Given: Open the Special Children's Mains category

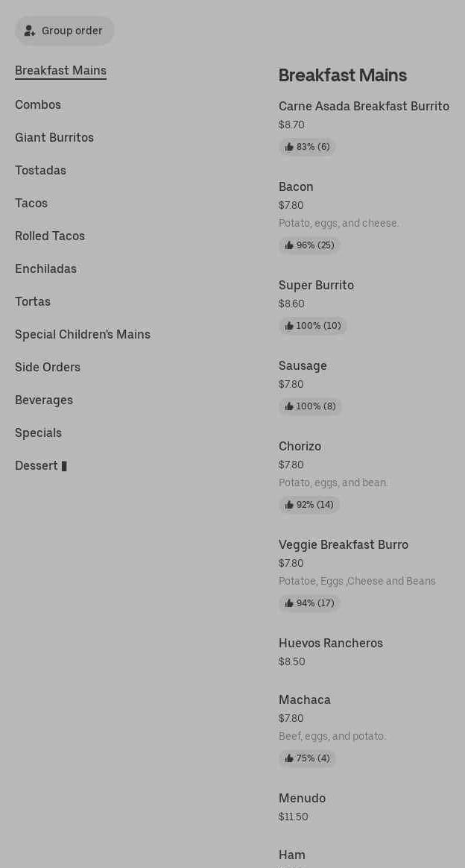Looking at the screenshot, I should point(83,335).
